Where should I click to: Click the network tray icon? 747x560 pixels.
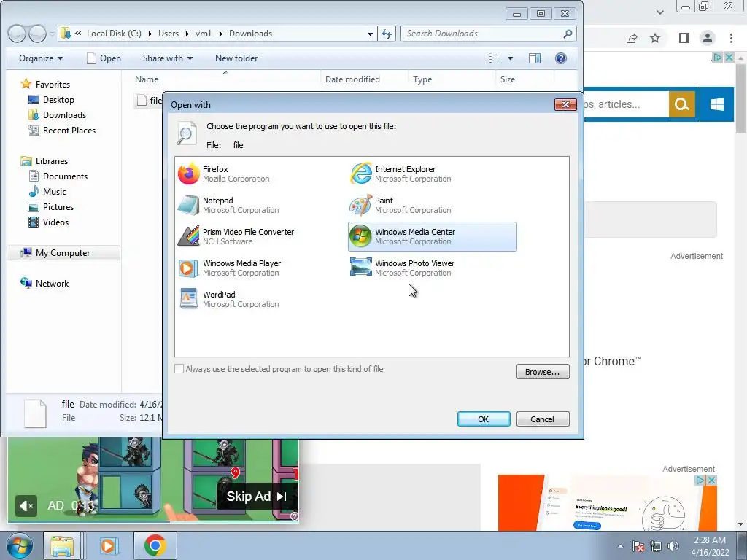[x=656, y=546]
